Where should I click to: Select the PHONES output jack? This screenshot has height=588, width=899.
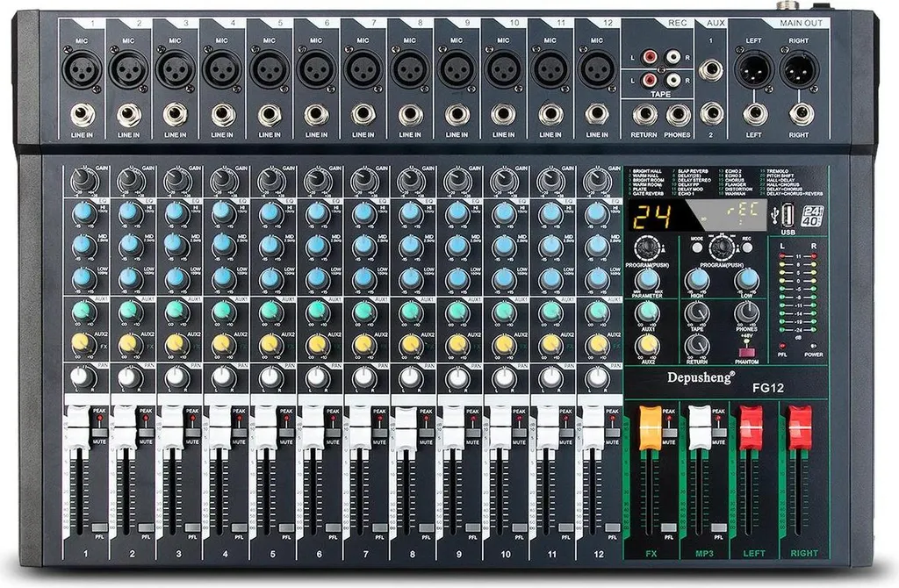click(x=678, y=115)
